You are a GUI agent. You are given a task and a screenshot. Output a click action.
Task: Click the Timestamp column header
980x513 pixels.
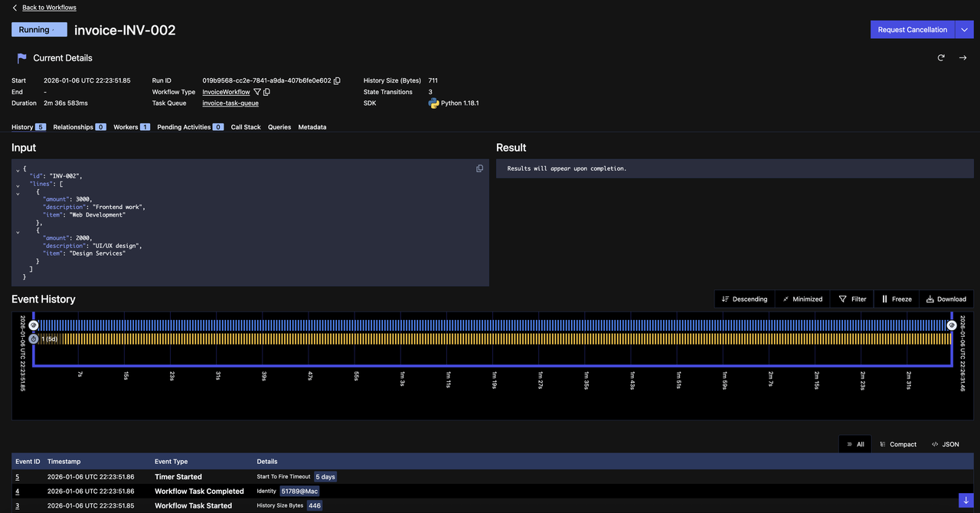(64, 462)
